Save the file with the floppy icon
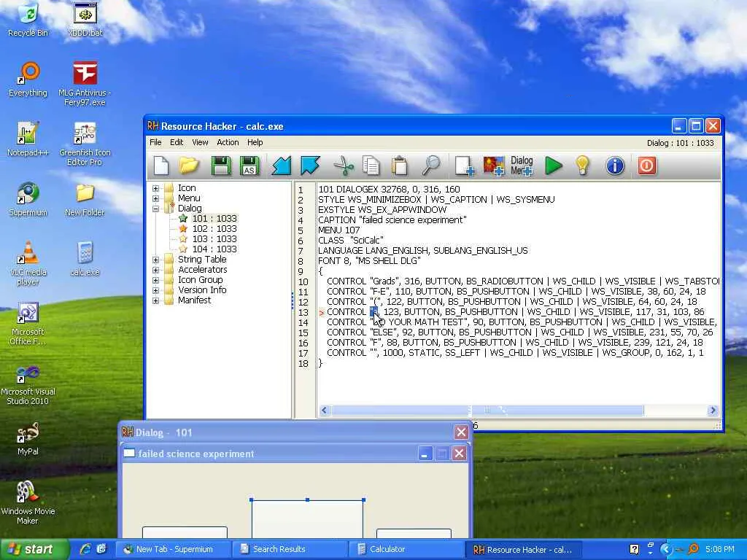The width and height of the screenshot is (747, 560). click(221, 166)
